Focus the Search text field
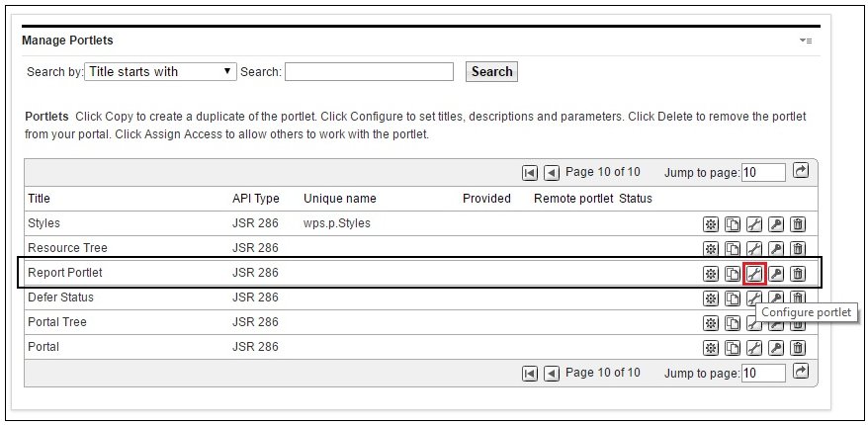 [x=369, y=72]
